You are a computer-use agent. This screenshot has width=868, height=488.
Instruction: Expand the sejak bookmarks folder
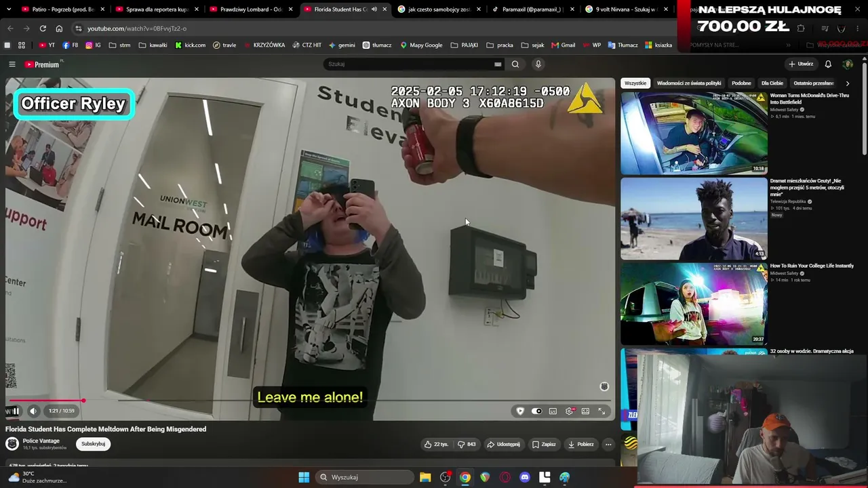click(x=533, y=45)
